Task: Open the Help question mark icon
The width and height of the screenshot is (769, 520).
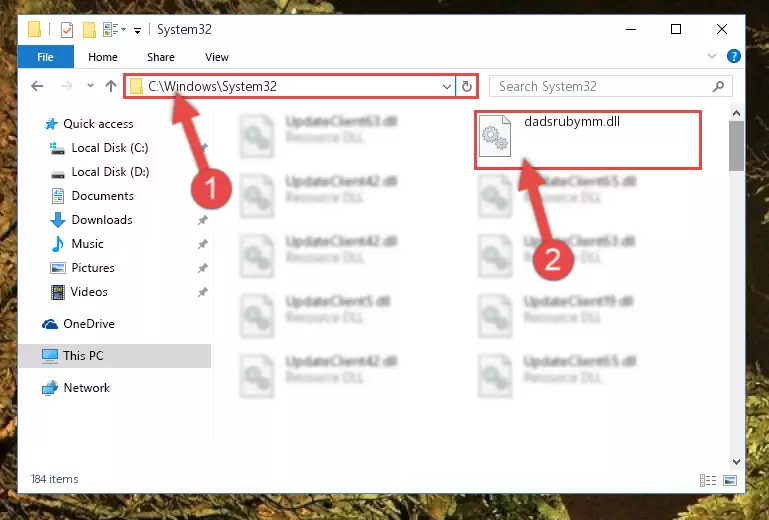Action: (x=734, y=56)
